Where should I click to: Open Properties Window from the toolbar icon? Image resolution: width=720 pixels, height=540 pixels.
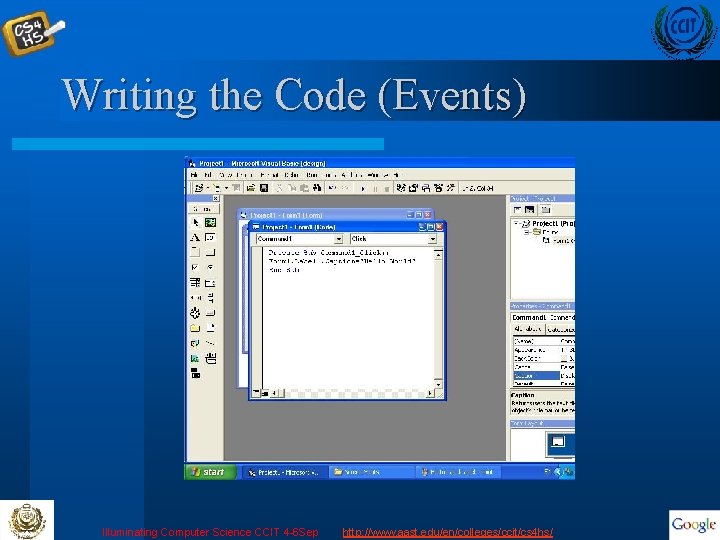tap(413, 188)
